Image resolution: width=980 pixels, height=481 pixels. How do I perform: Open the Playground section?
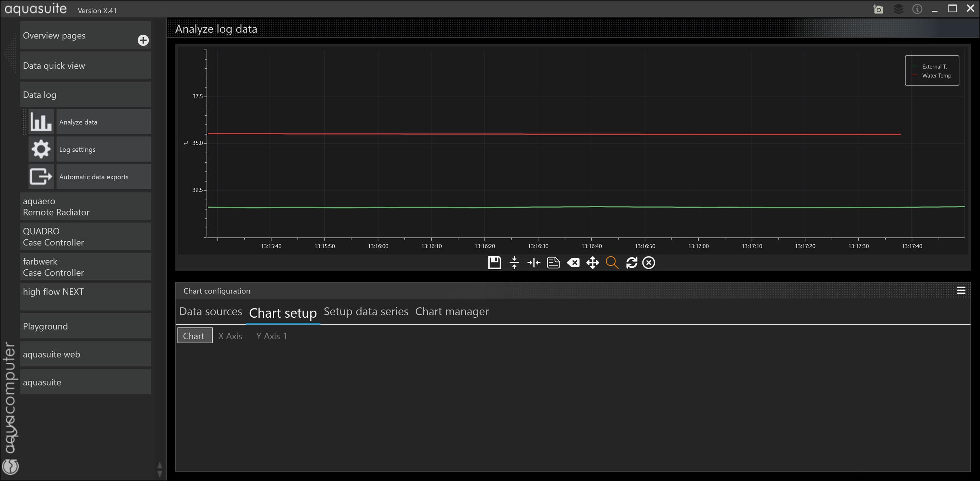coord(85,326)
